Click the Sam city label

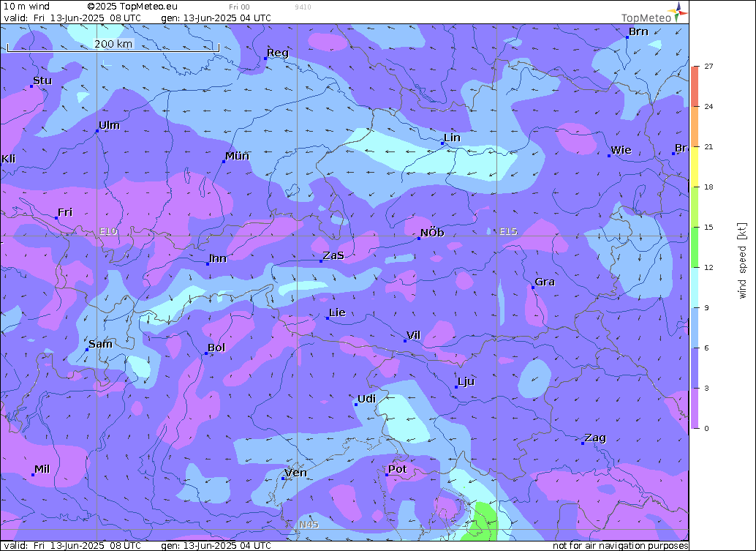click(100, 343)
